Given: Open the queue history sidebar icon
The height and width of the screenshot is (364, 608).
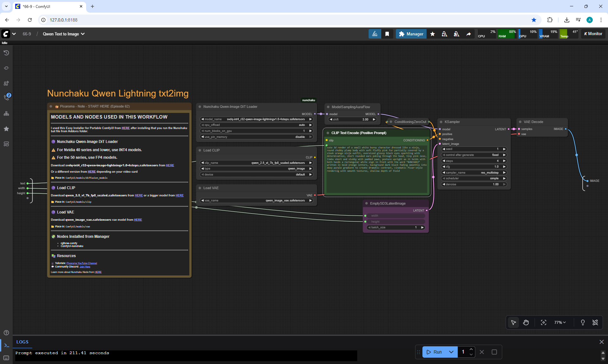Looking at the screenshot, I should 6,53.
